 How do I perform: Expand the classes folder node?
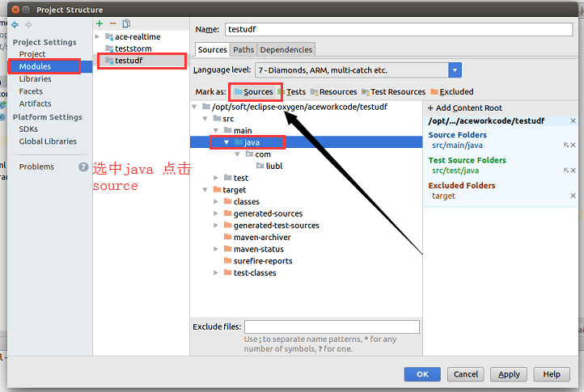point(216,202)
